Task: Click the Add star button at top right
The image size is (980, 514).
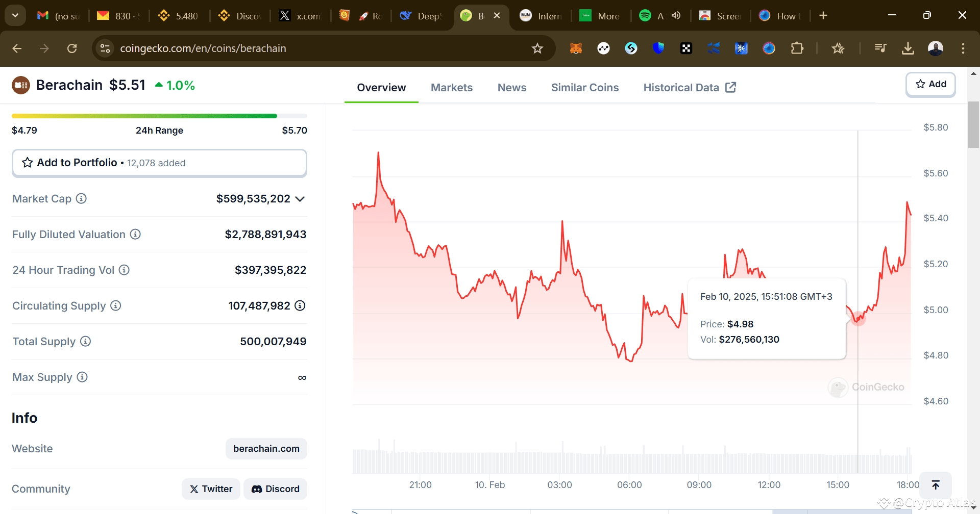Action: (930, 84)
